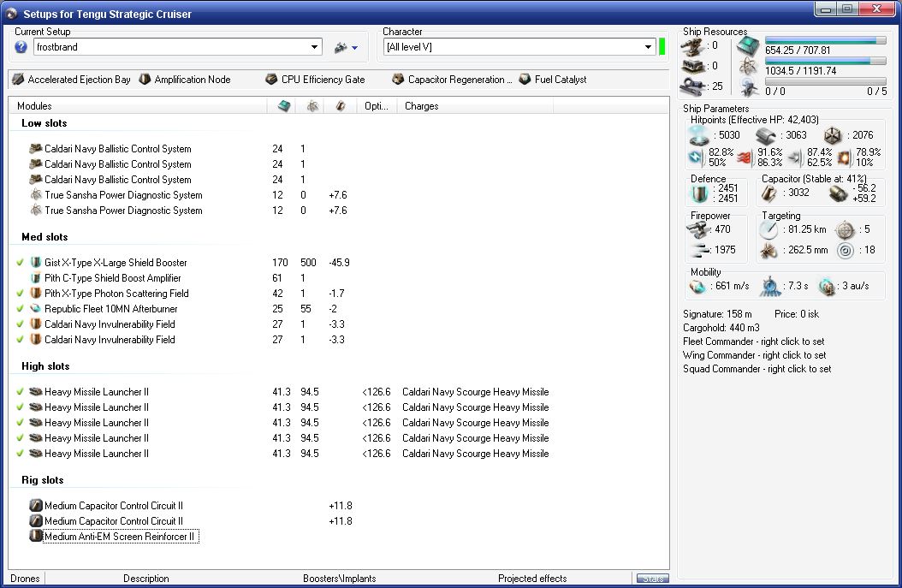
Task: Click the Signature: 158 m text
Action: (717, 314)
